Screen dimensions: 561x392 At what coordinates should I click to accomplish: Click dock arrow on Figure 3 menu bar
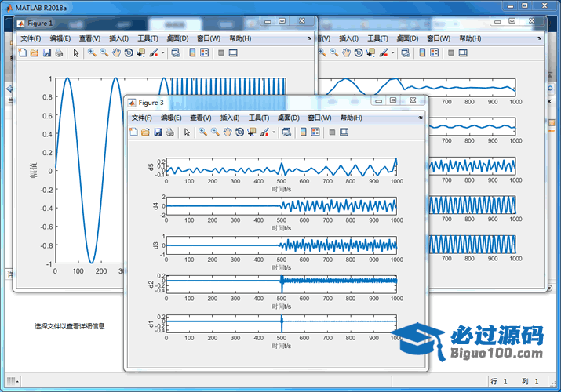[x=421, y=118]
